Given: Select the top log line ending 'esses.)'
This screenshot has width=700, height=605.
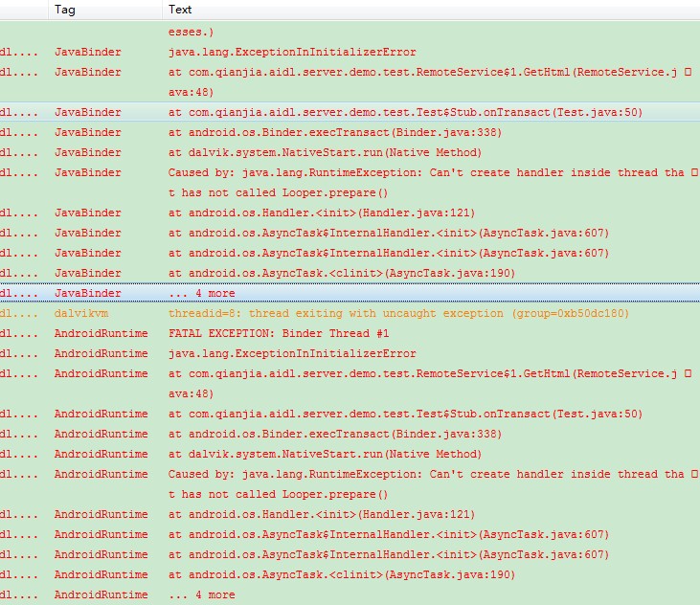Looking at the screenshot, I should (350, 33).
